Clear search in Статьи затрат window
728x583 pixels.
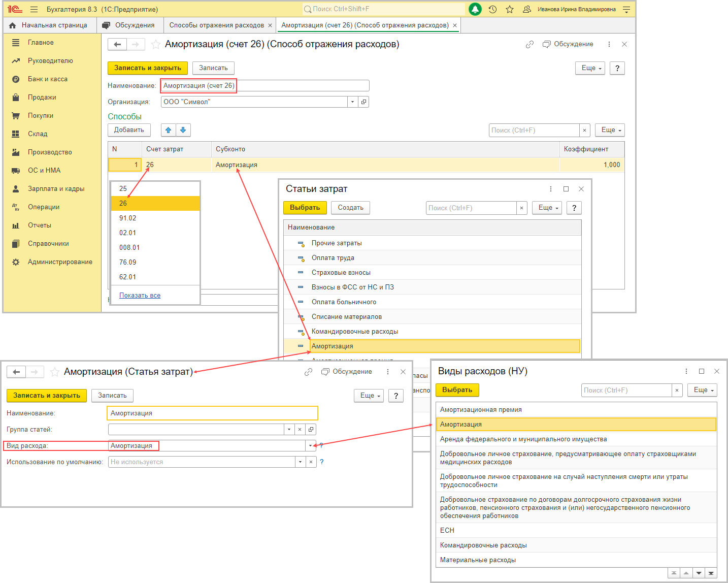pos(522,208)
